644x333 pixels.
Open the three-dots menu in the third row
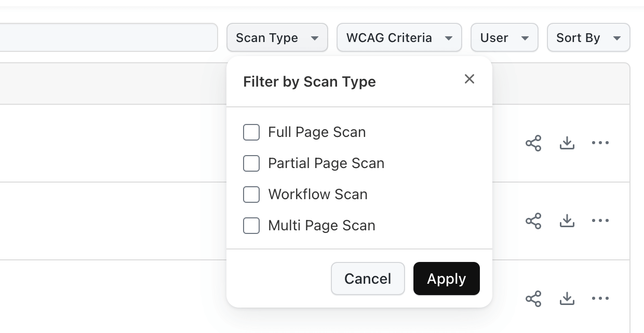(x=600, y=299)
